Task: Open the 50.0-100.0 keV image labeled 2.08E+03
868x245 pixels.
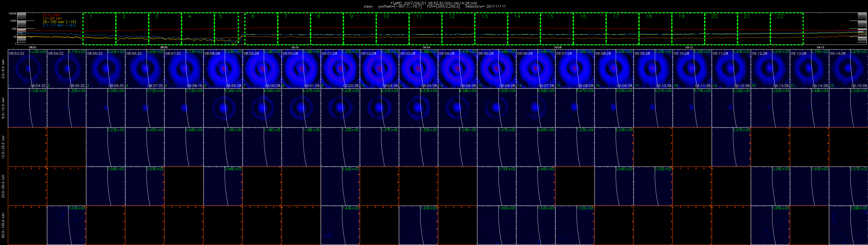Action: coord(848,225)
